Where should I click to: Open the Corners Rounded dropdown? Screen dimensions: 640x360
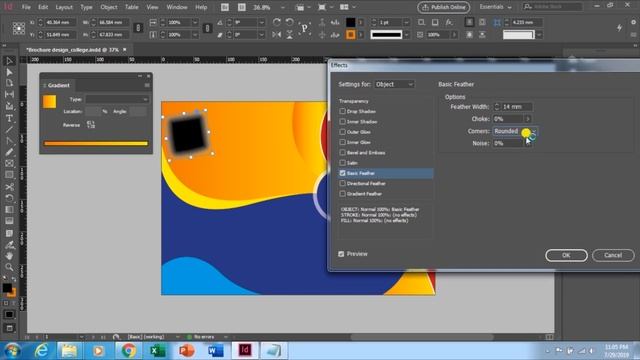(x=515, y=131)
